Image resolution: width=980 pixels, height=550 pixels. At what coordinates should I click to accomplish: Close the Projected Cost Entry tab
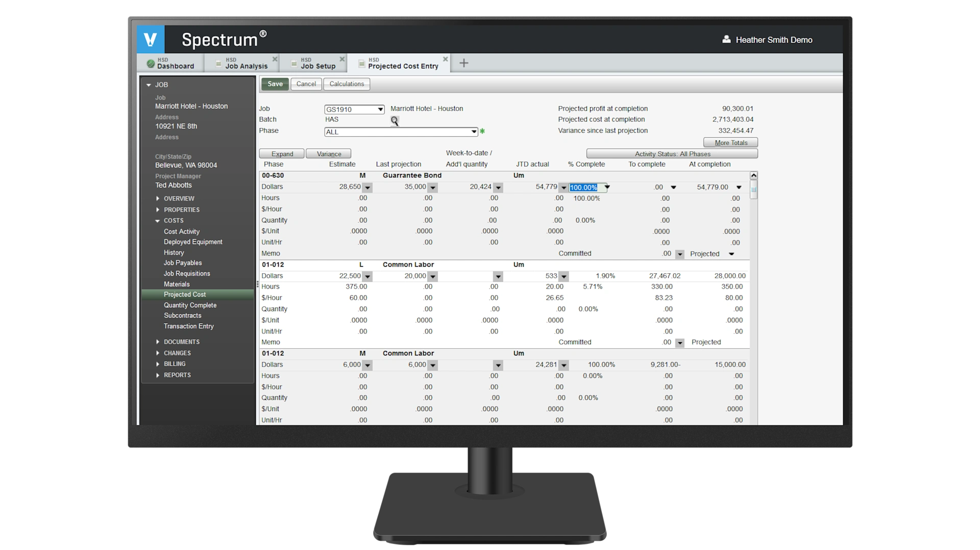point(446,59)
